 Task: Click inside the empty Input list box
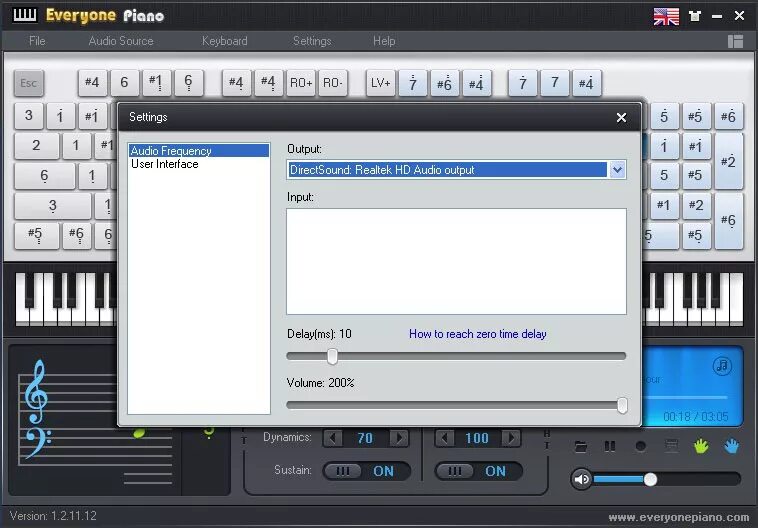[x=456, y=262]
